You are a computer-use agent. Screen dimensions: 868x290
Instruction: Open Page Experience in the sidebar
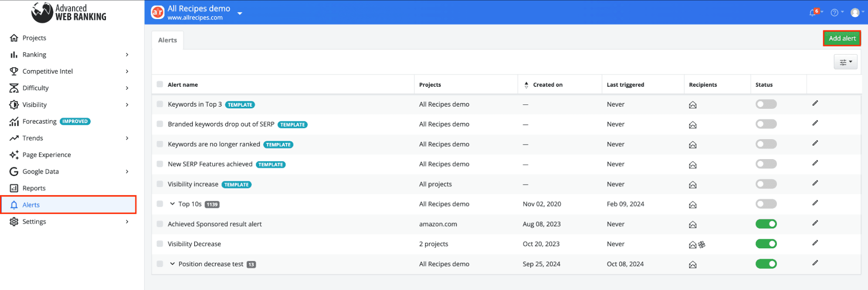46,155
